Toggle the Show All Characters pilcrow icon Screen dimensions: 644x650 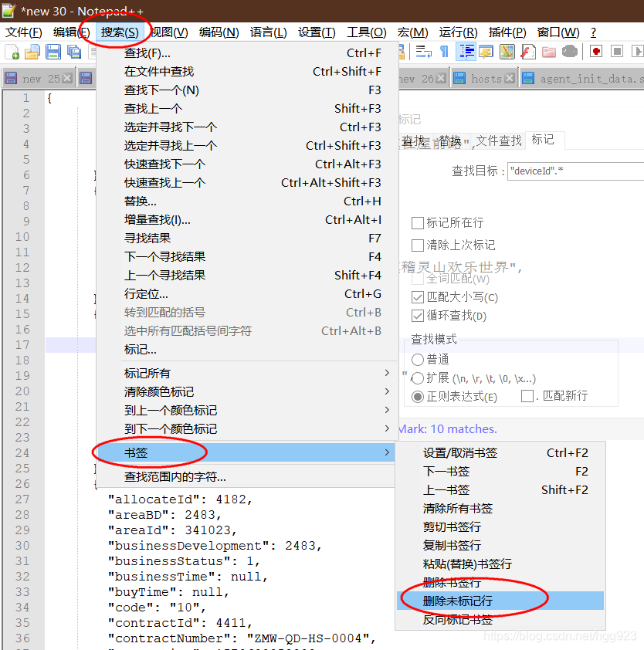(444, 52)
